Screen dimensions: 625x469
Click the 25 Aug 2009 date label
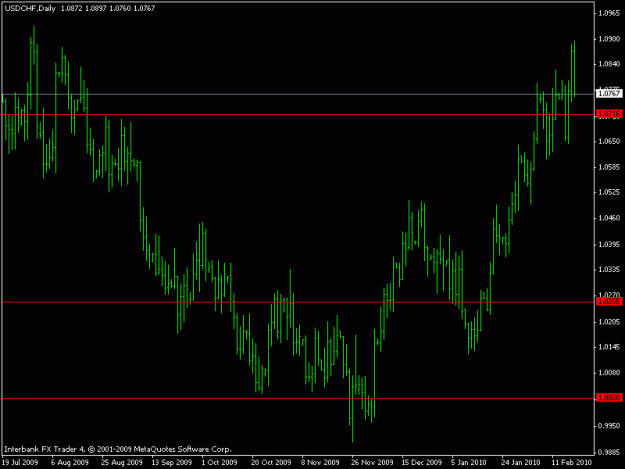pos(122,462)
